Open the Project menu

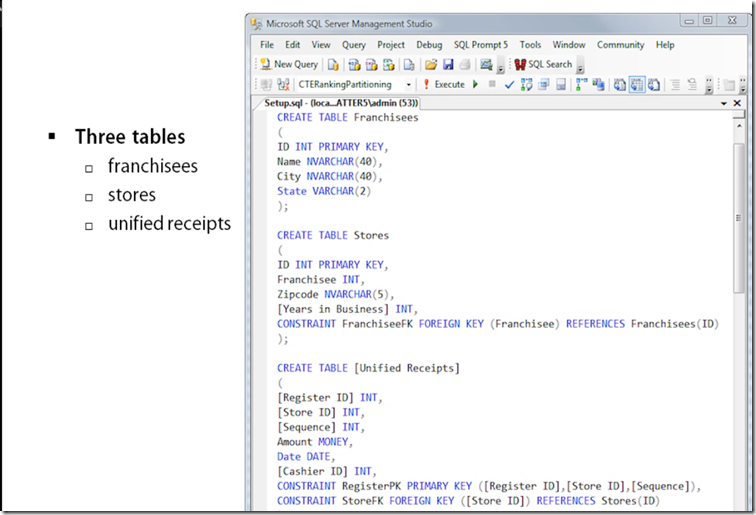(x=391, y=45)
